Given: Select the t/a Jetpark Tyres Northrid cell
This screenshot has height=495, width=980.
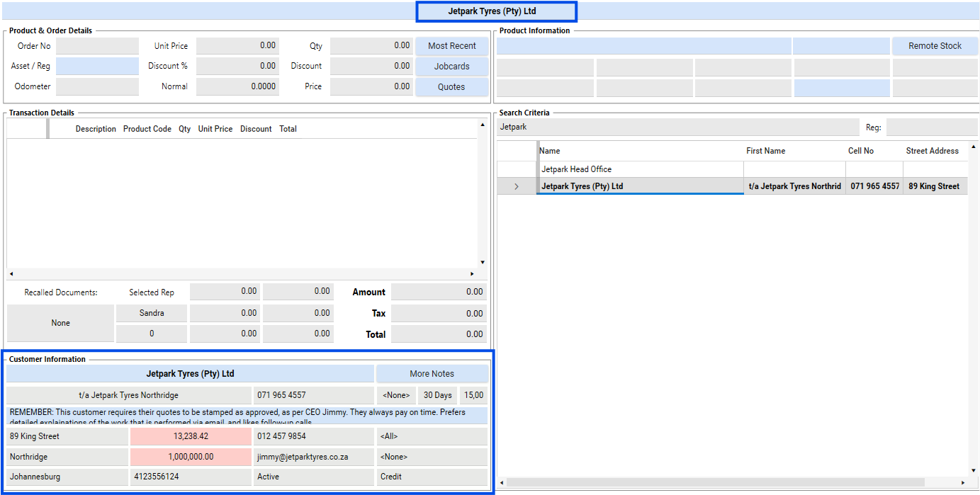Looking at the screenshot, I should point(794,186).
